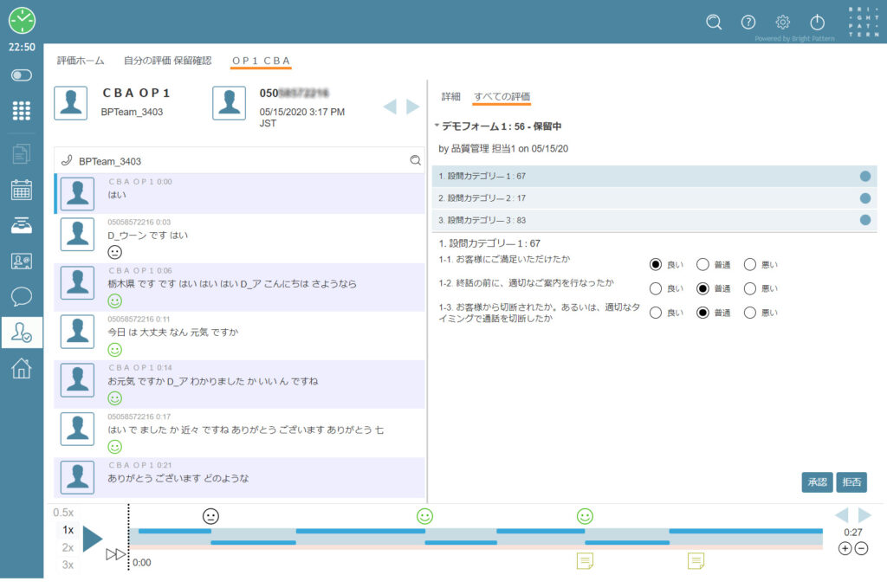
Task: Click the clock status icon at top left
Action: pos(22,21)
